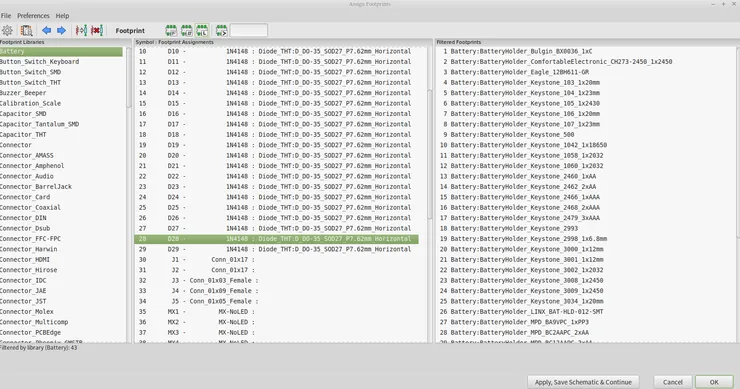The width and height of the screenshot is (740, 389).
Task: Select symbol row D15 1N4148
Action: point(277,103)
